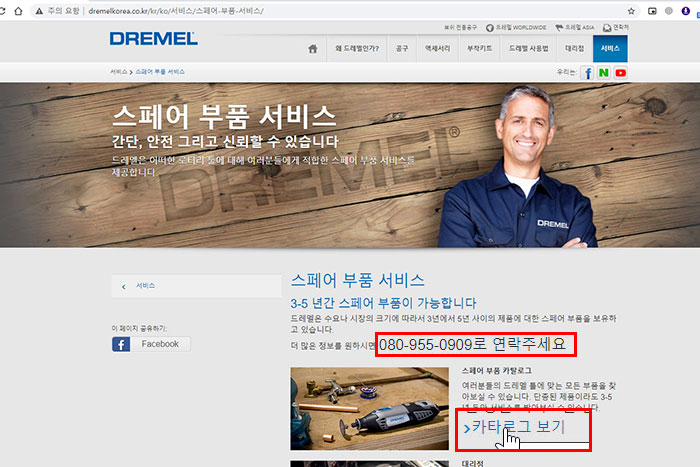700x467 pixels.
Task: Click the 보쉬 전동공구 link
Action: pos(460,28)
